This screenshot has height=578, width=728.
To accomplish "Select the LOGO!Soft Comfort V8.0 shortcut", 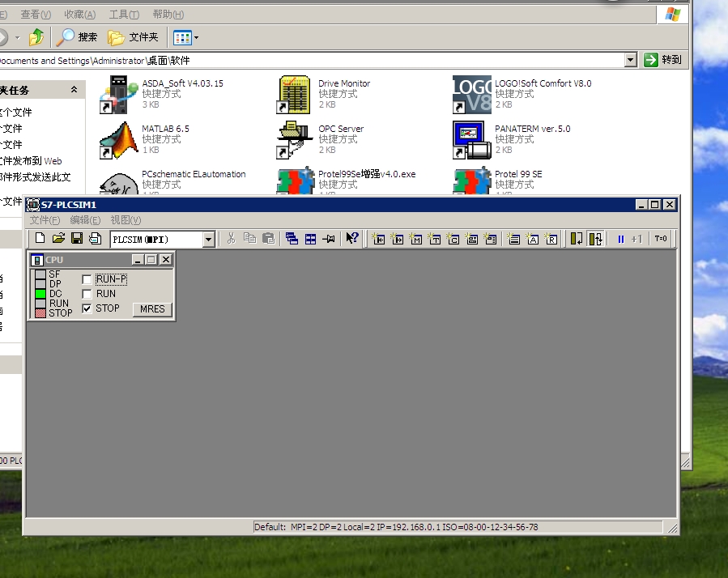I will pyautogui.click(x=522, y=94).
